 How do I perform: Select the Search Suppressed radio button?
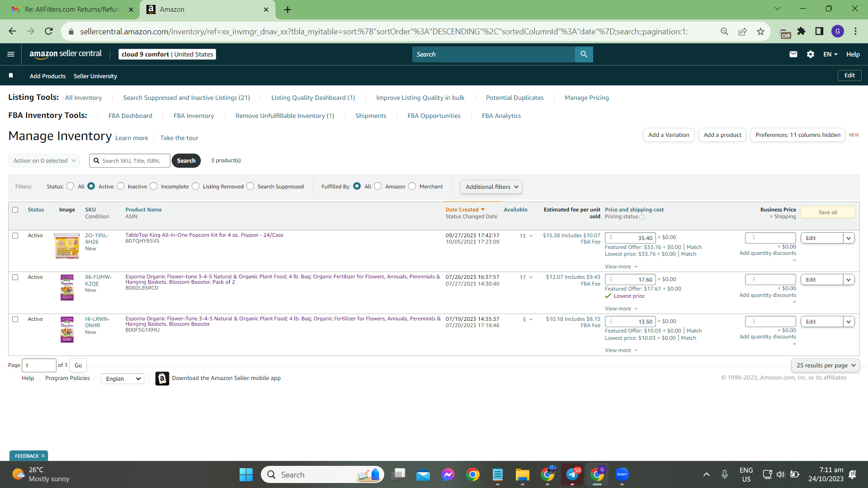click(250, 186)
